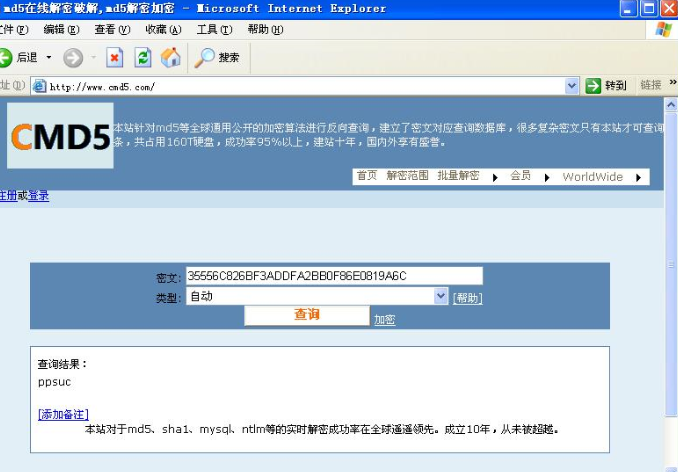Image resolution: width=678 pixels, height=472 pixels.
Task: Open the Back button history dropdown
Action: pyautogui.click(x=49, y=57)
